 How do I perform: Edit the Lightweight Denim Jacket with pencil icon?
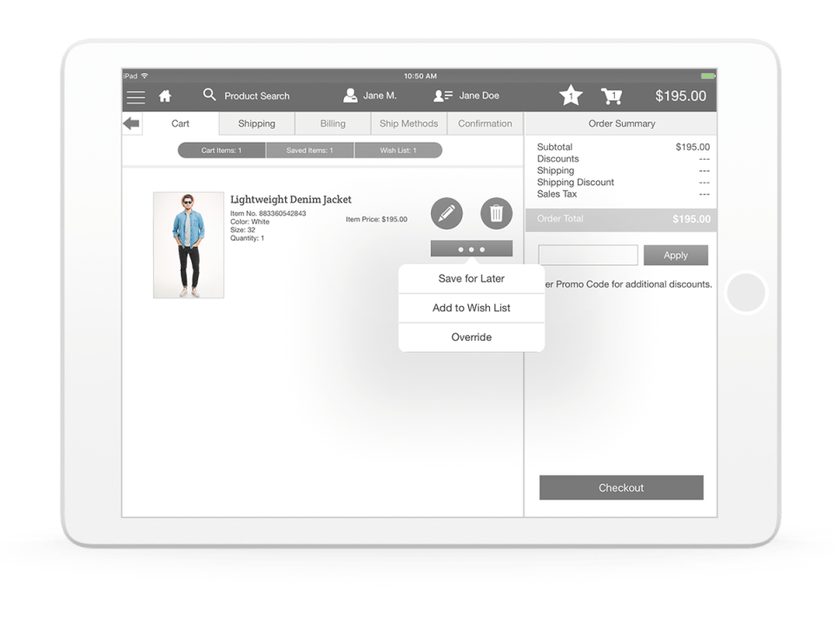point(446,212)
